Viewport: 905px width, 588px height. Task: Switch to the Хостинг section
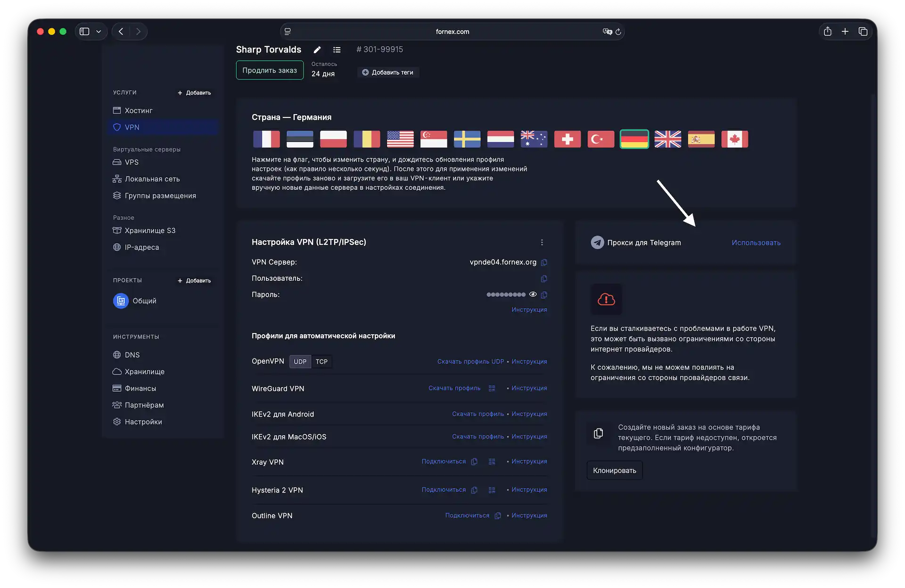tap(138, 110)
